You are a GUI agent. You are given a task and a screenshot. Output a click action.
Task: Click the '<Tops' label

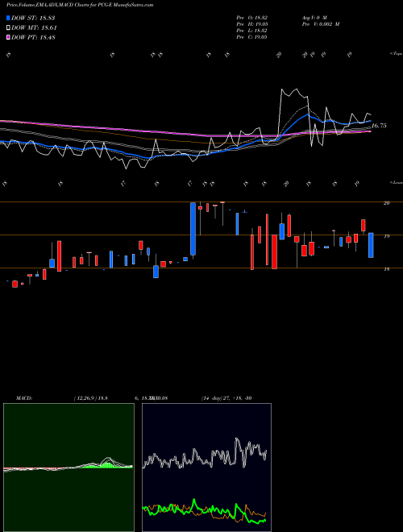396,54
